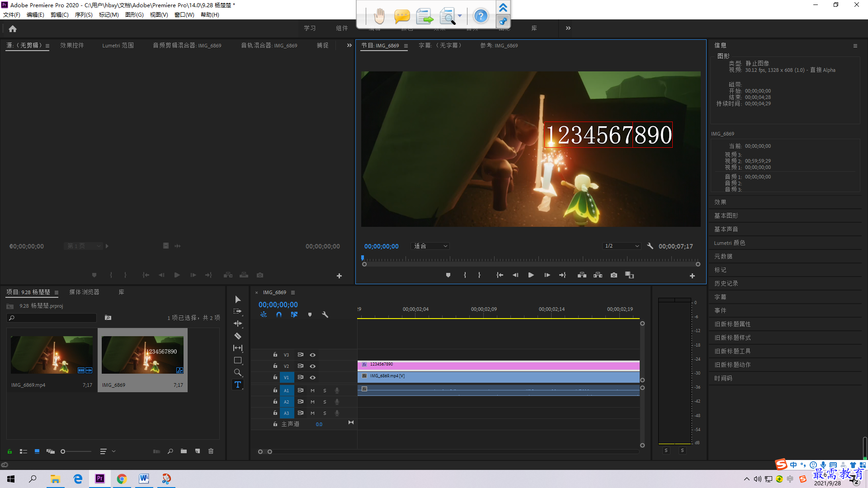Open the 文件(F) menu
The image size is (868, 488).
pyautogui.click(x=12, y=15)
